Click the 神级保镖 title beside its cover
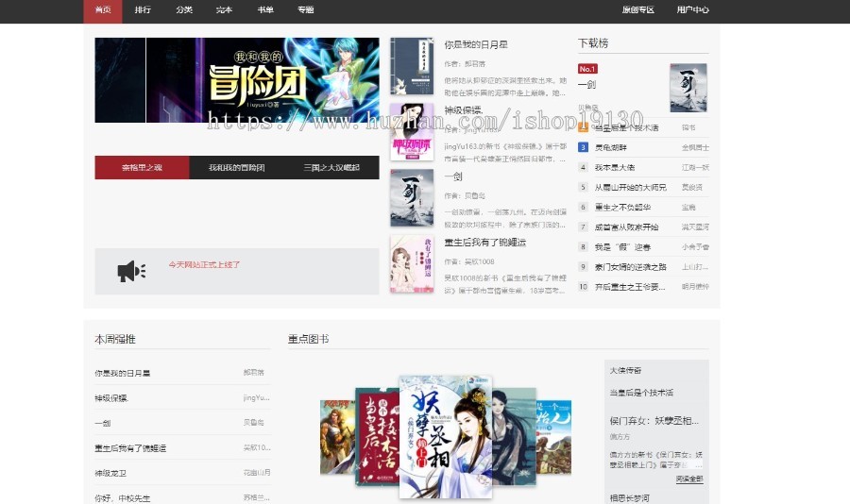The image size is (850, 504). pyautogui.click(x=464, y=110)
